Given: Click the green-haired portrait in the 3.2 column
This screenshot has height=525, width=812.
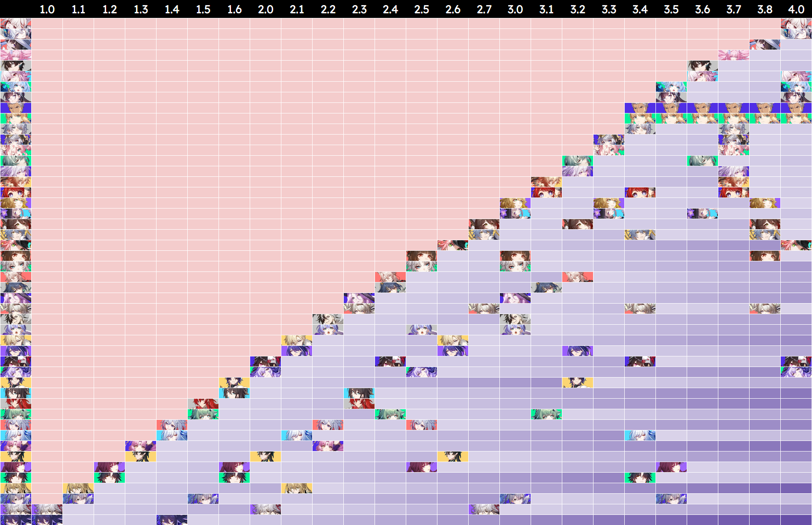Looking at the screenshot, I should click(x=577, y=161).
